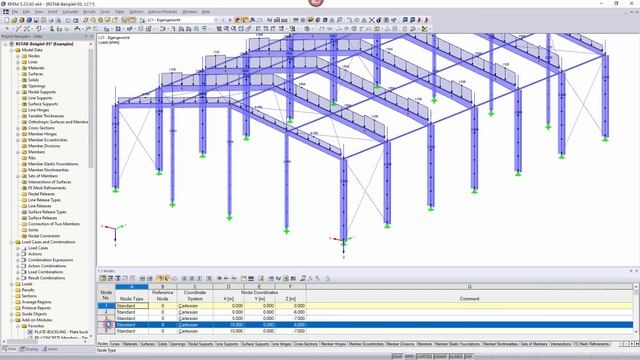Select Printout Reports in navigator tree
Screen dimensions: 640x360
coord(36,308)
